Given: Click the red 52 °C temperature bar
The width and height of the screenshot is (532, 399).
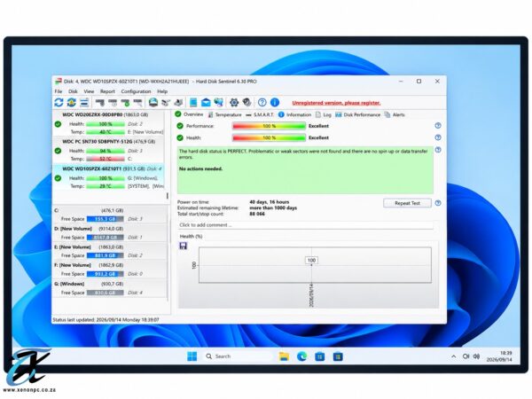Looking at the screenshot, I should [x=106, y=159].
